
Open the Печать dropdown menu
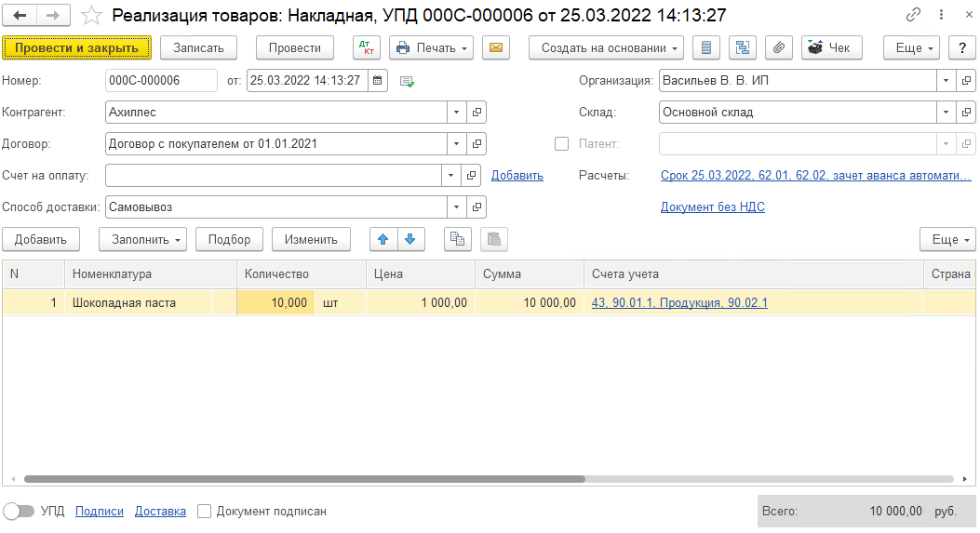click(x=431, y=47)
